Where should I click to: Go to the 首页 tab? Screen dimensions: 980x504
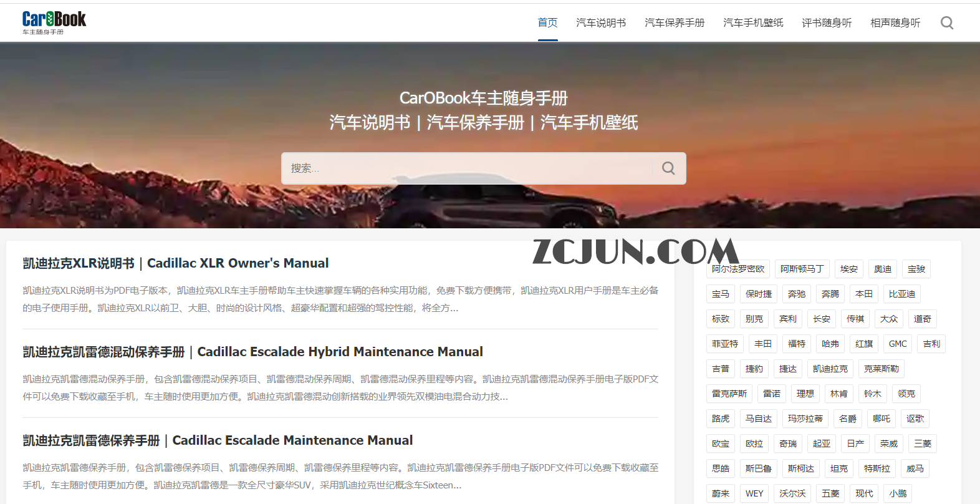point(548,23)
